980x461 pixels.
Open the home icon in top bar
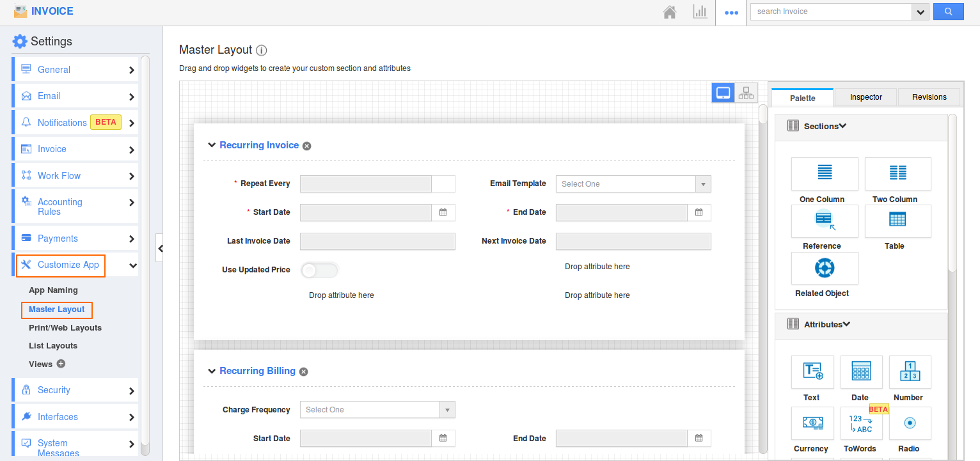(x=670, y=12)
